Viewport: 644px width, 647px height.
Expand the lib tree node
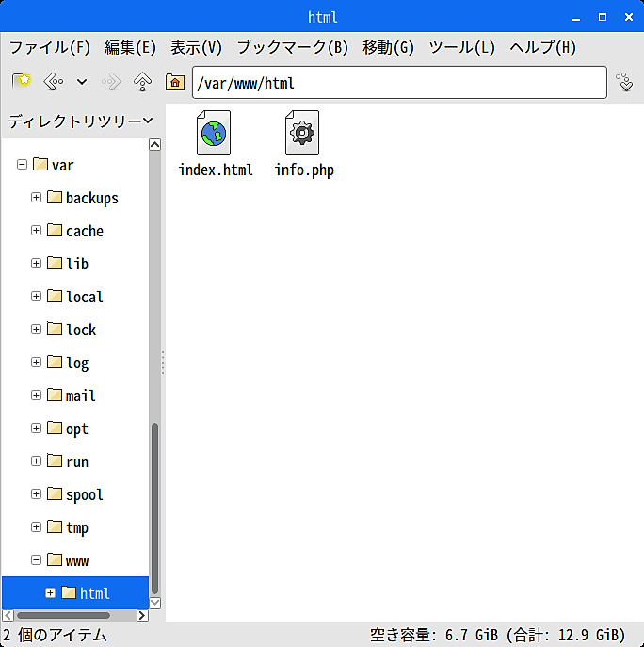coord(37,264)
